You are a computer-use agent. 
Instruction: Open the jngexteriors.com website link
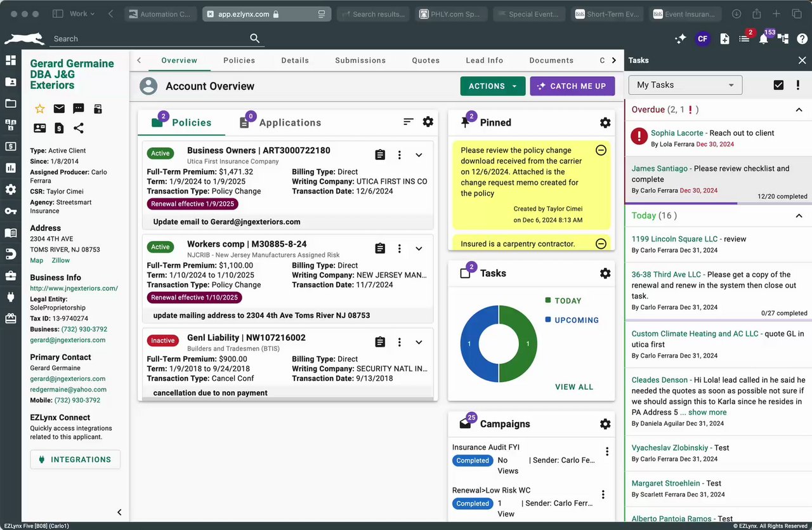(x=74, y=288)
